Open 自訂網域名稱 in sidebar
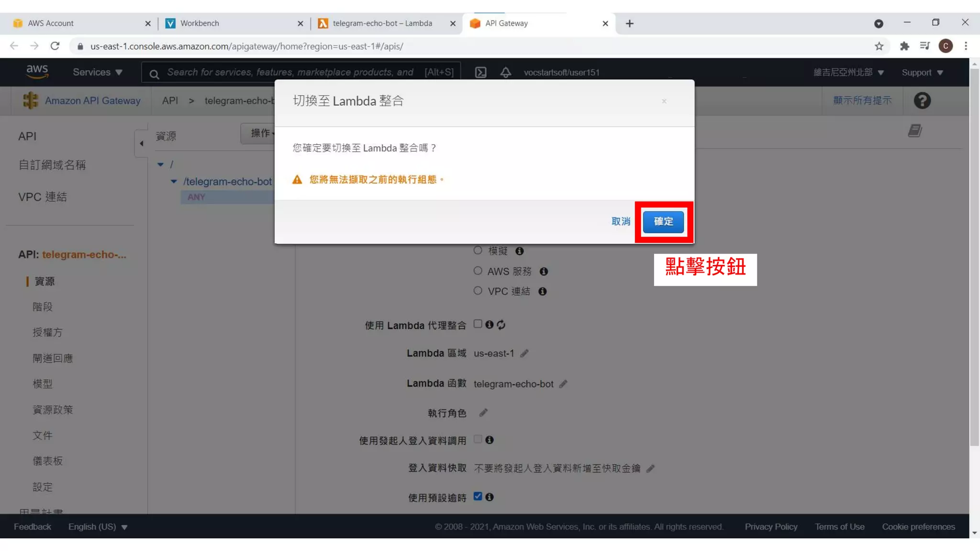The image size is (980, 551). tap(52, 165)
